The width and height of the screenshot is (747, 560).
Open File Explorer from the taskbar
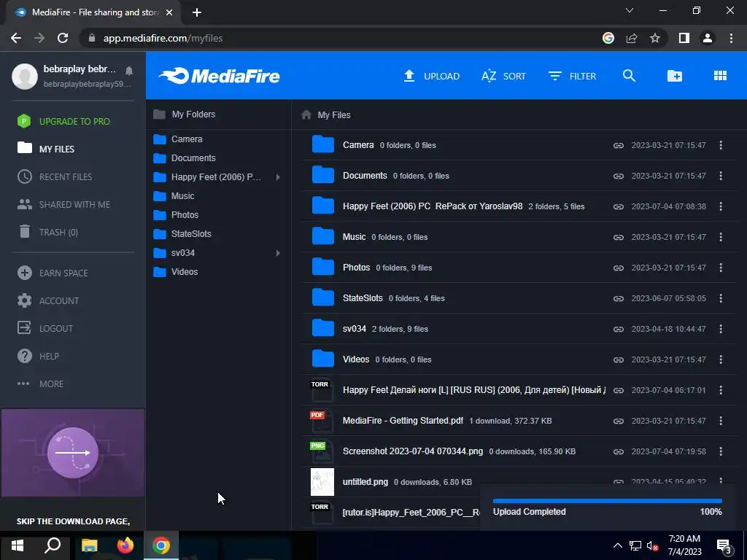click(x=89, y=545)
